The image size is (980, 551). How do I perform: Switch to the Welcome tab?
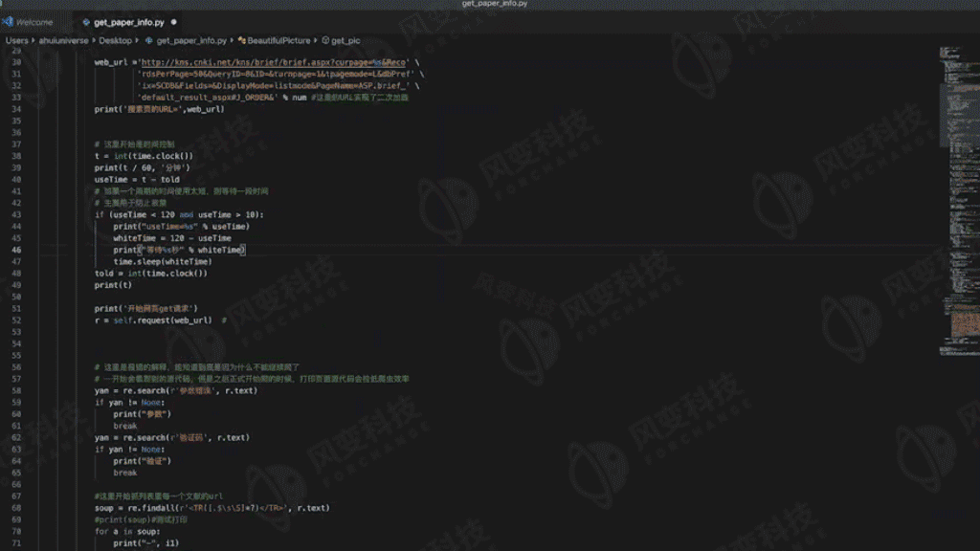click(x=35, y=23)
